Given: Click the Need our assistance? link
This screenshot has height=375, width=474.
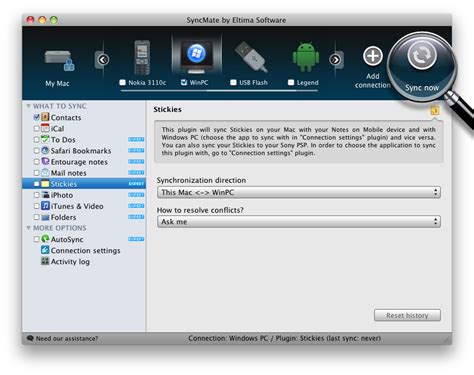Looking at the screenshot, I should click(67, 338).
